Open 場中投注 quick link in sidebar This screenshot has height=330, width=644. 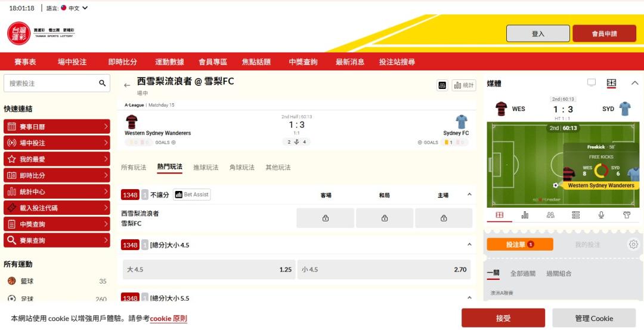coord(57,143)
